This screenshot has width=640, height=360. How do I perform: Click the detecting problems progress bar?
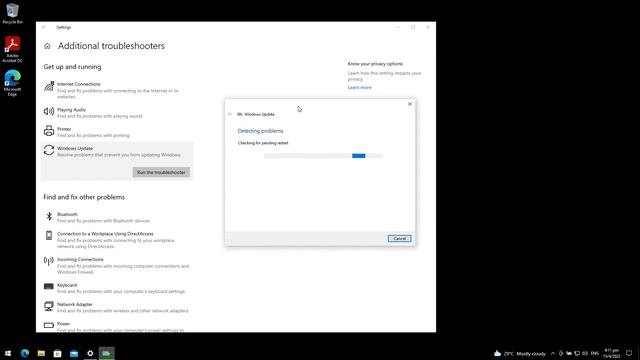[323, 156]
